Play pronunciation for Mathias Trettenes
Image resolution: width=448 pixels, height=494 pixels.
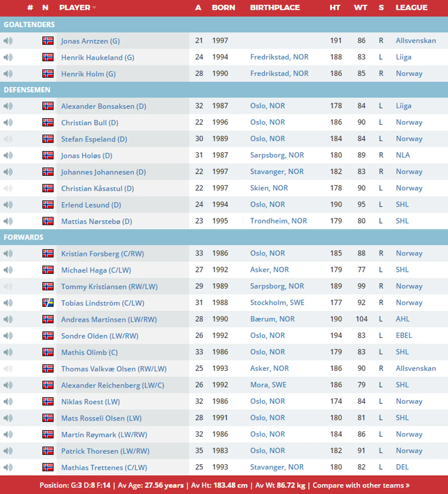pos(8,467)
